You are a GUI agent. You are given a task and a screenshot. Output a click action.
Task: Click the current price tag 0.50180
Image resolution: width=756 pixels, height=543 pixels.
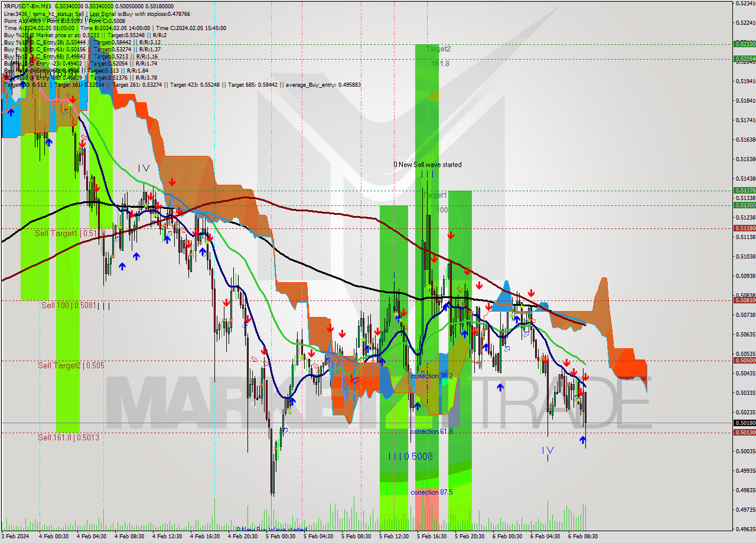[744, 423]
